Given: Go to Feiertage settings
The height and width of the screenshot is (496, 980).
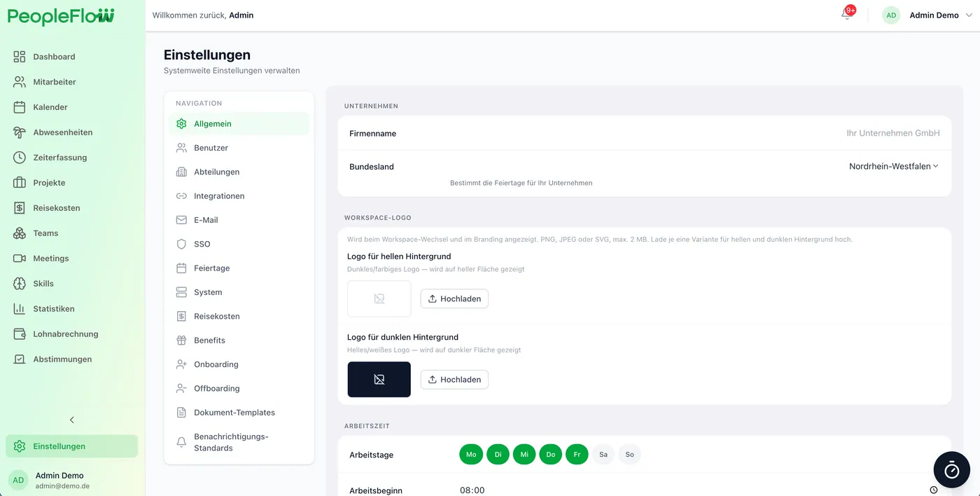Looking at the screenshot, I should click(239, 268).
